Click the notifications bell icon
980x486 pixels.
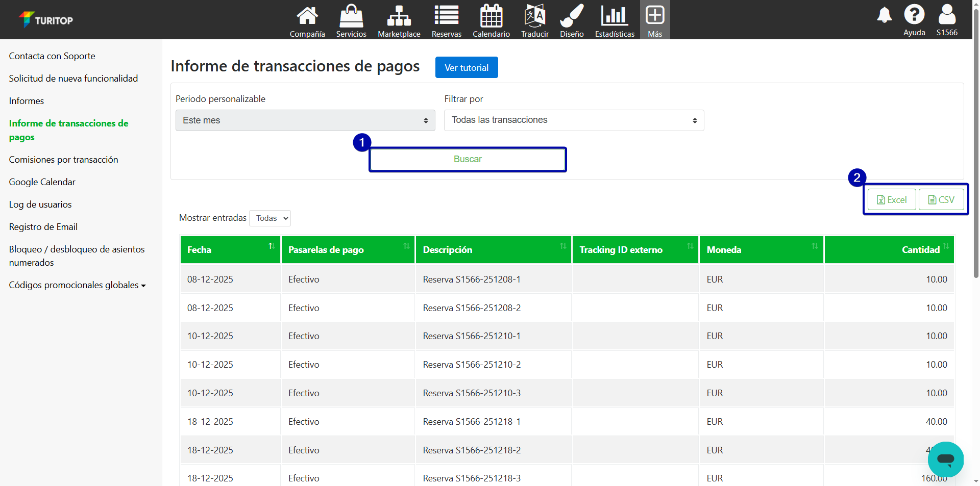884,15
